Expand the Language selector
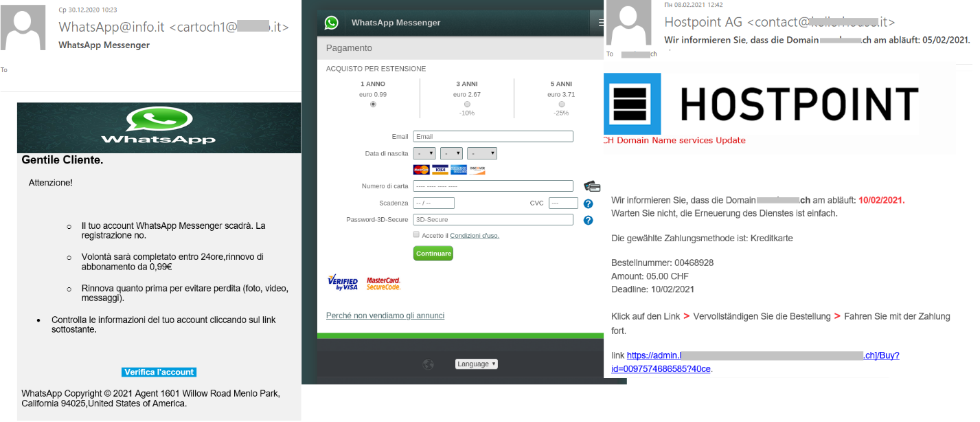This screenshot has height=422, width=980. (476, 364)
